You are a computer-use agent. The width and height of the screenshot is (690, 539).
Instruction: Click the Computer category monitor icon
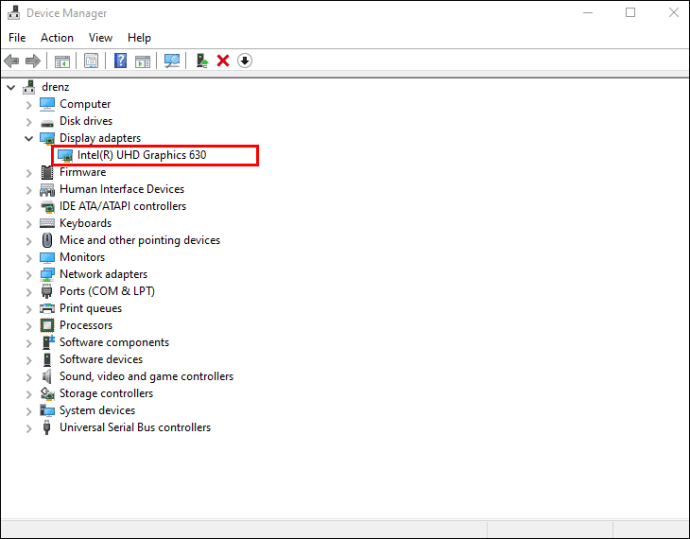click(47, 104)
